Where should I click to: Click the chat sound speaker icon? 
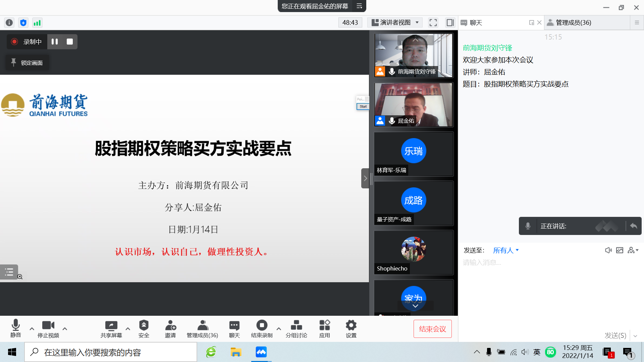coord(608,250)
